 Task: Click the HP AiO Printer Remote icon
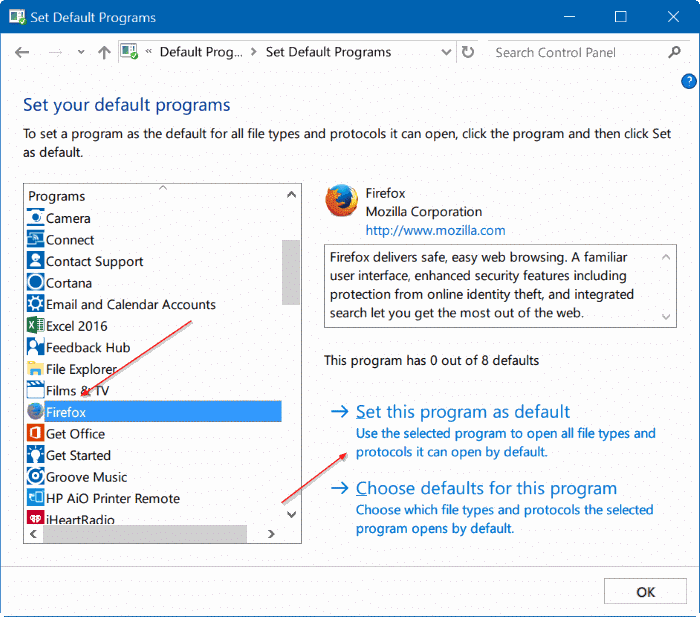pos(35,497)
